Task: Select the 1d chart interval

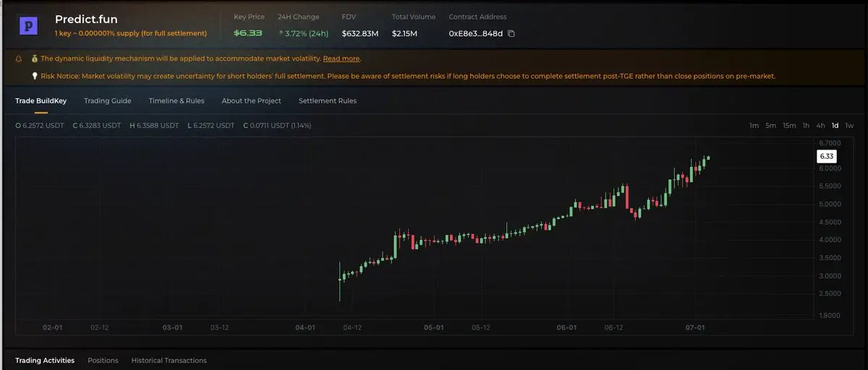Action: pos(835,126)
